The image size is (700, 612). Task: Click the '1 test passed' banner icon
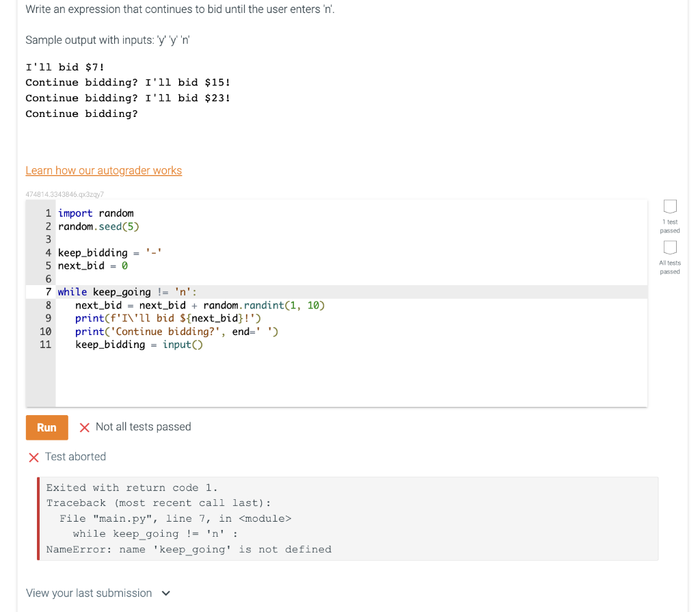[669, 207]
